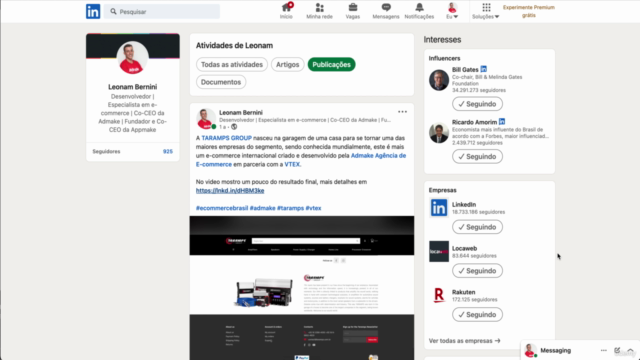Select Todas as atividades filter
Image resolution: width=640 pixels, height=360 pixels.
click(x=232, y=64)
